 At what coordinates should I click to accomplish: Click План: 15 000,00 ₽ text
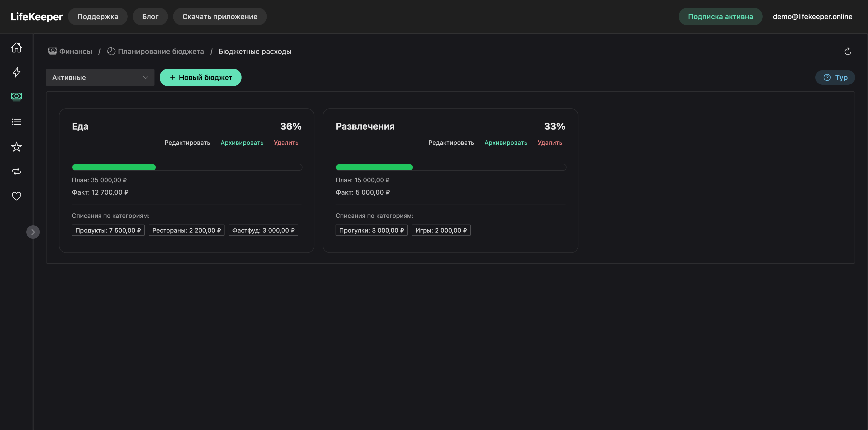point(362,180)
